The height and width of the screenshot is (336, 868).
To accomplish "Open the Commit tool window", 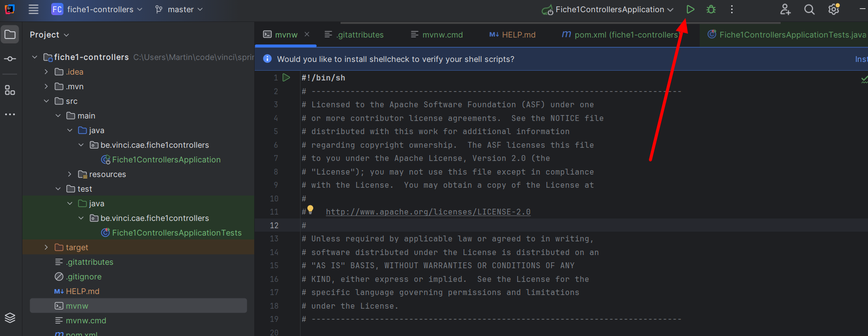I will (10, 59).
